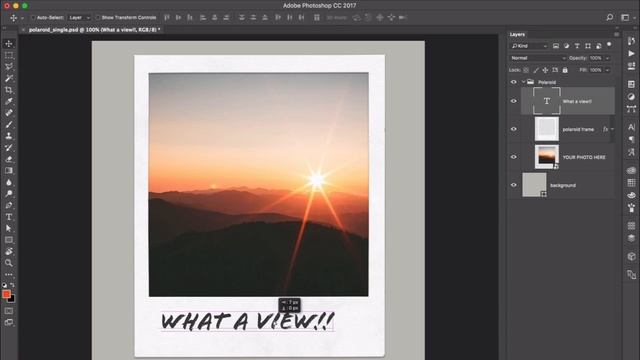Screen dimensions: 640x360
Task: Toggle layer filtering on/off switch
Action: point(609,44)
